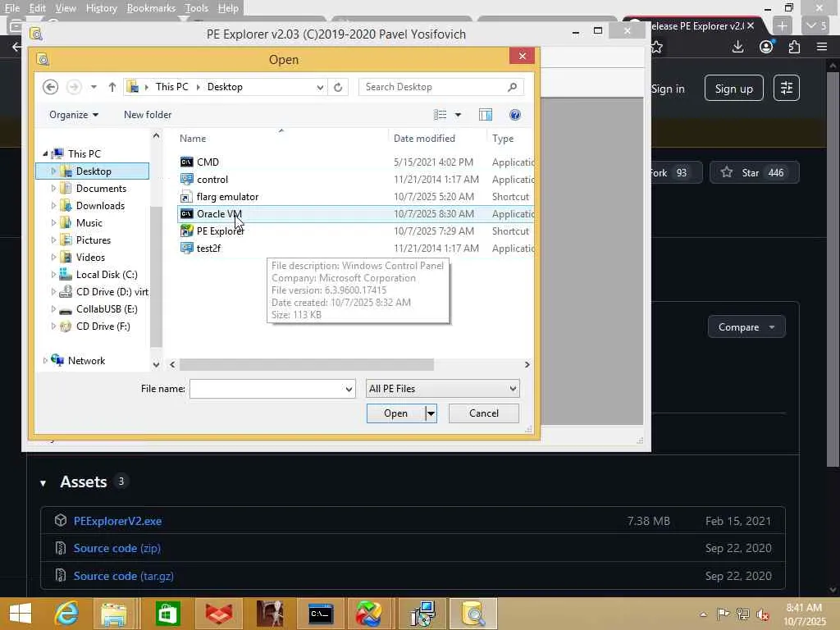Click the search magnifier in Search Desktop box
The image size is (840, 630).
pos(512,87)
